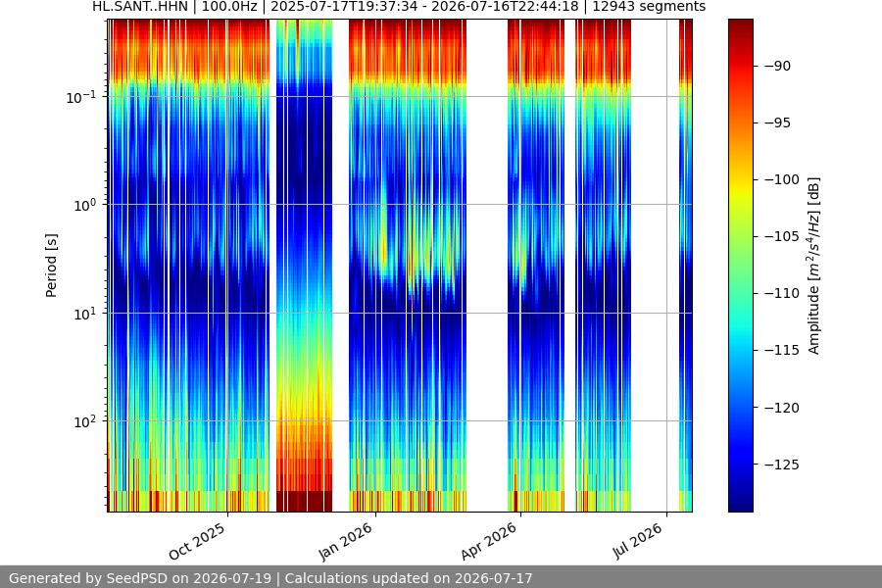The image size is (882, 588).
Task: Click the −115 colorbar tick label
Action: point(782,350)
